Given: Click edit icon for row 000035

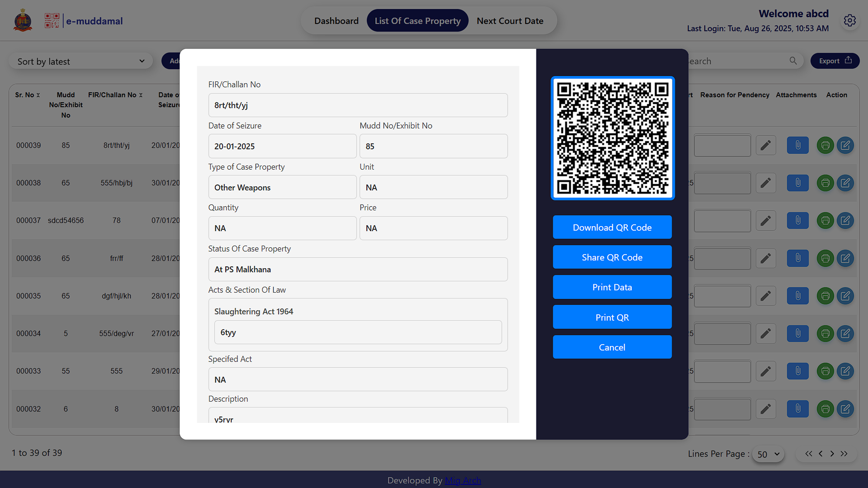Looking at the screenshot, I should [845, 296].
